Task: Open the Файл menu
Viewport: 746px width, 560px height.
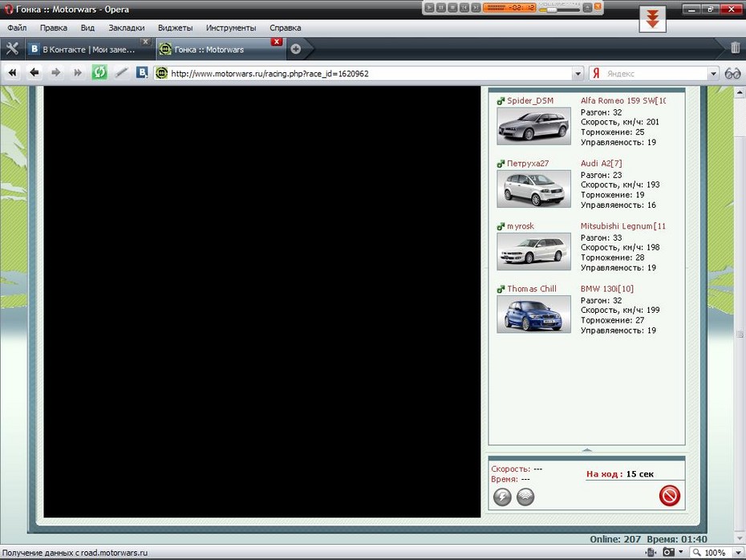Action: tap(17, 28)
